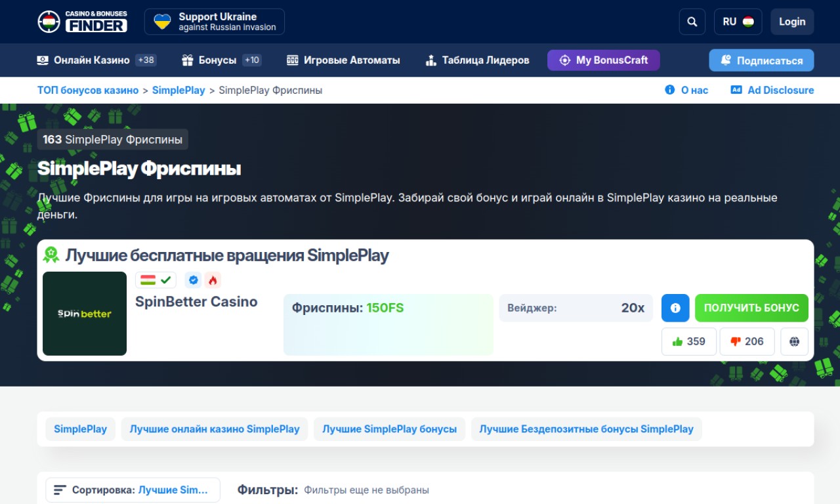Click the thumbs up 359 button
The width and height of the screenshot is (840, 504).
coord(688,341)
